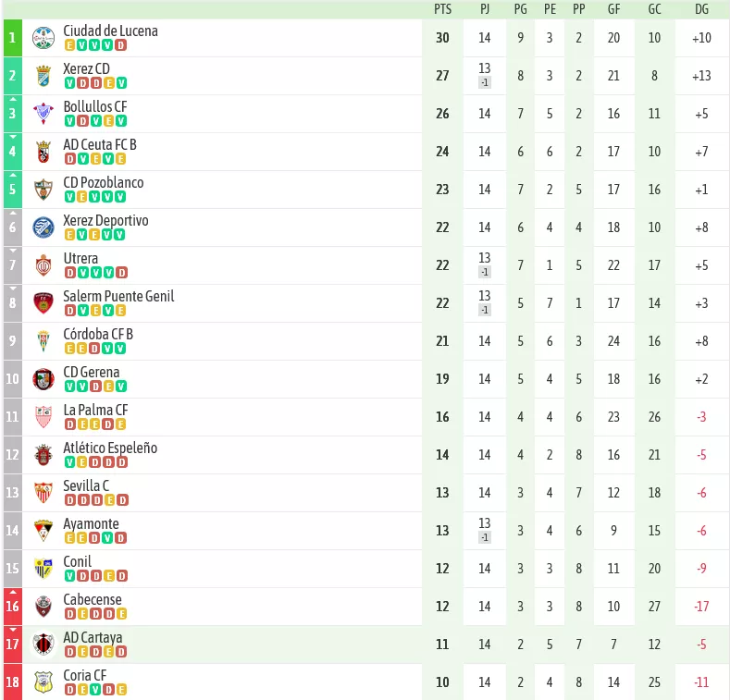Click the Salerm Puente Genil badge
Viewport: 730px width, 700px height.
43,303
